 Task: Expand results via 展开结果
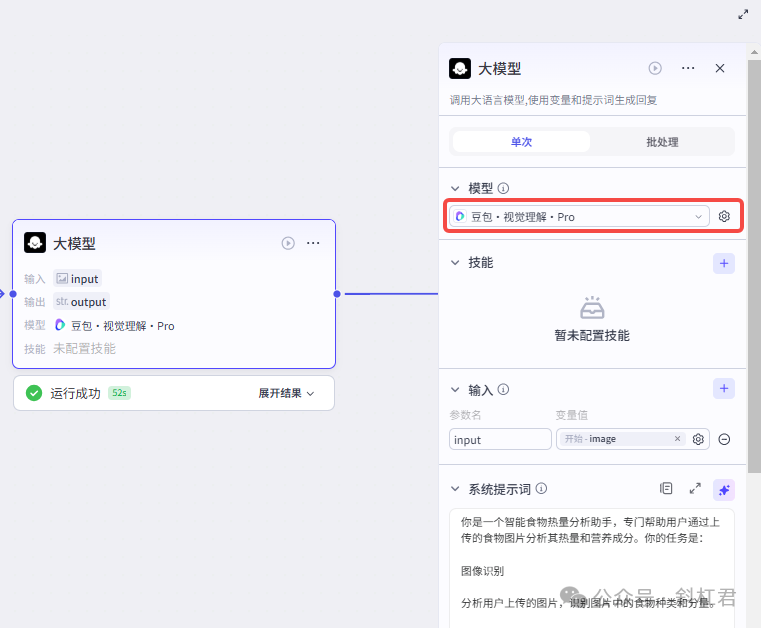pyautogui.click(x=286, y=393)
